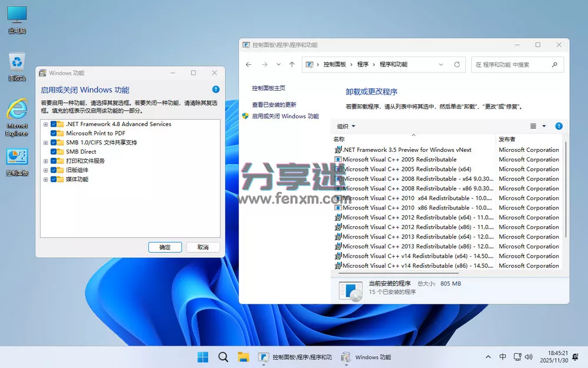Expand .NET Framework 4.8 Advanced Services

pos(46,124)
